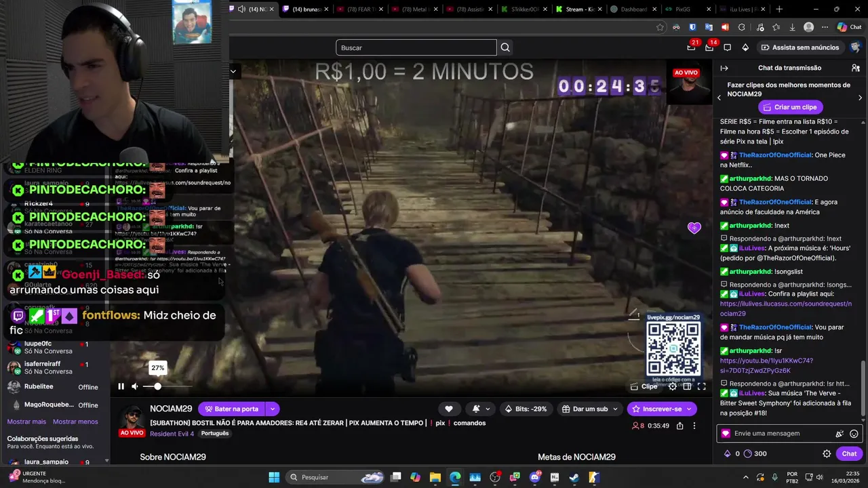Open the Resident Evil 4 category link

pyautogui.click(x=172, y=433)
